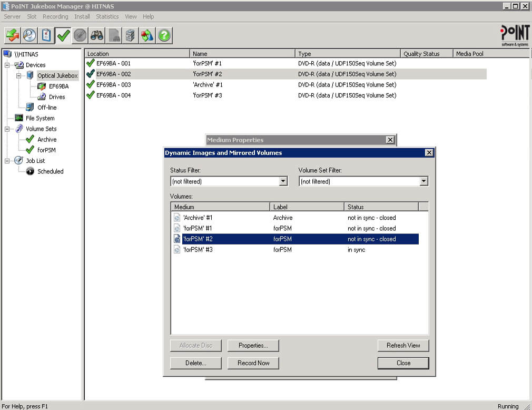Click the Label column header in Volumes
The height and width of the screenshot is (410, 532).
coord(307,207)
